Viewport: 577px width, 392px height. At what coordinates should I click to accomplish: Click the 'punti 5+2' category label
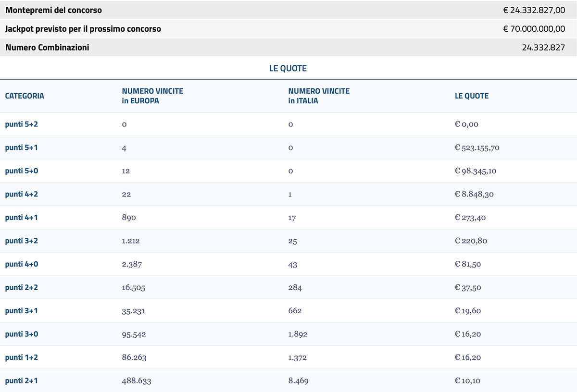click(x=21, y=124)
